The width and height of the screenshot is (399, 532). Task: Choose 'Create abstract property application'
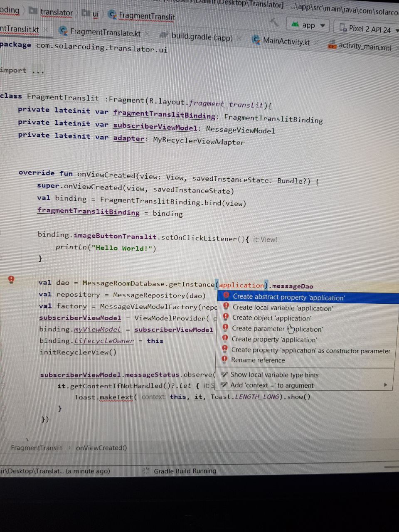pos(308,297)
